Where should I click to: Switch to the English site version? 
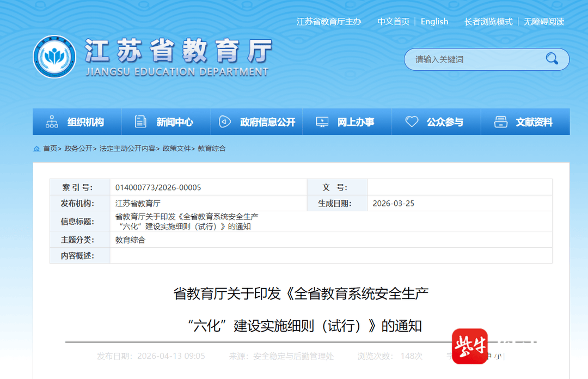434,22
